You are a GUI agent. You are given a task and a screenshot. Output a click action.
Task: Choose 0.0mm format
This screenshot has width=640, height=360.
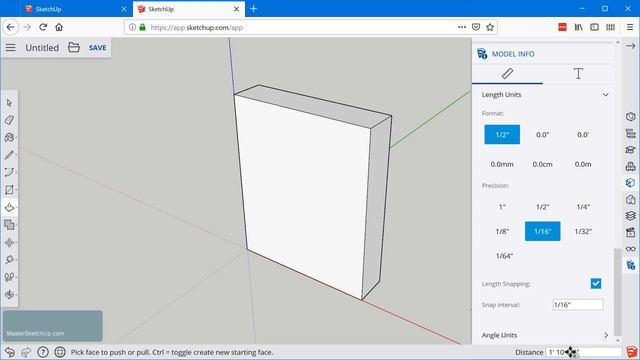coord(502,164)
